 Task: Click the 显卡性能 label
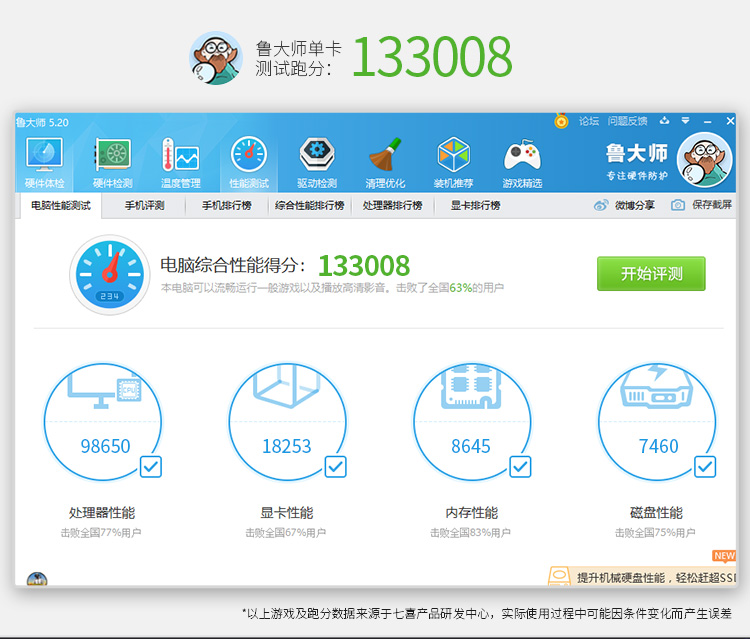tap(287, 513)
